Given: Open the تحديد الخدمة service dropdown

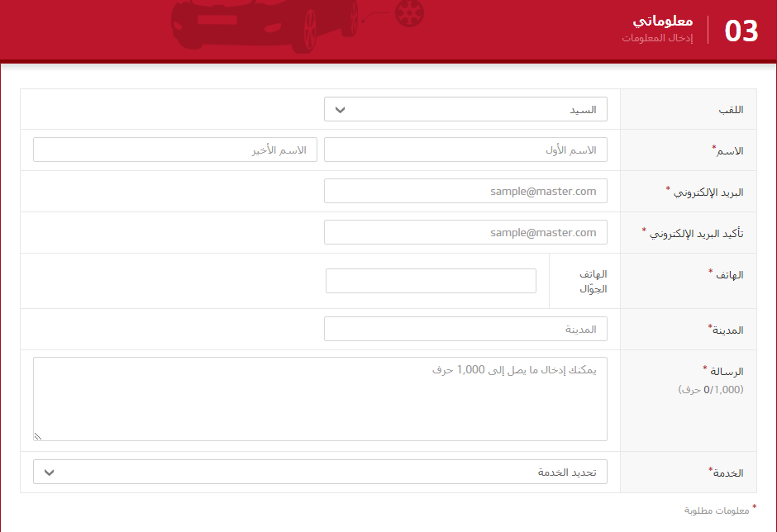Looking at the screenshot, I should [x=321, y=472].
